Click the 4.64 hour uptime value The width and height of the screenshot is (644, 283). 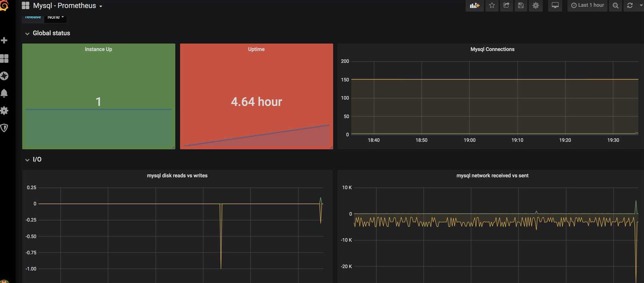tap(256, 102)
